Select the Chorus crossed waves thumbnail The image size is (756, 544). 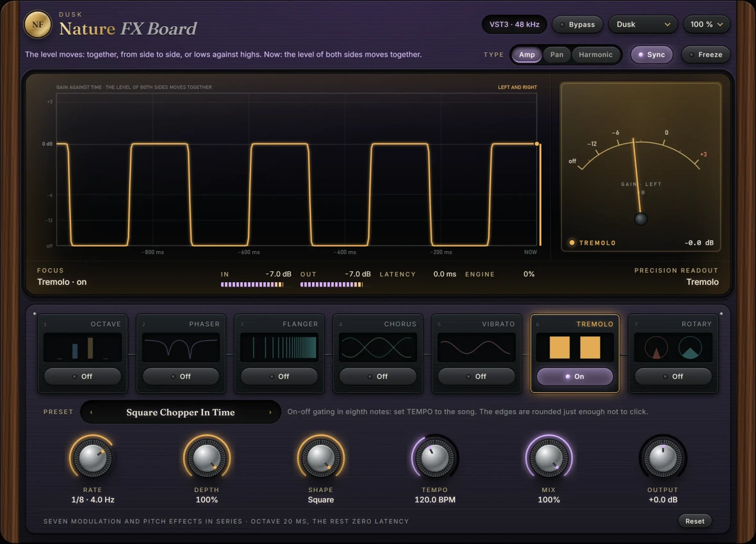[x=378, y=348]
